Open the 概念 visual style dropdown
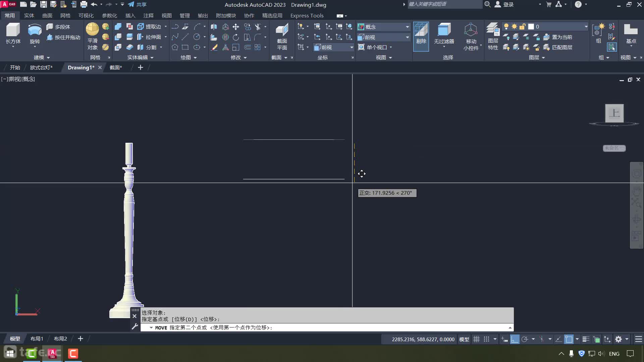 tap(384, 26)
